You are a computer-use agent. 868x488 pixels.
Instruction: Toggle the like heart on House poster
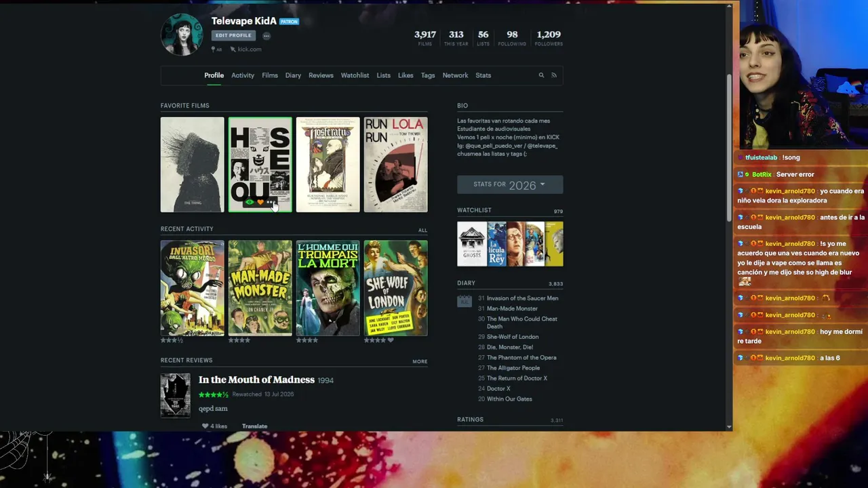[260, 202]
